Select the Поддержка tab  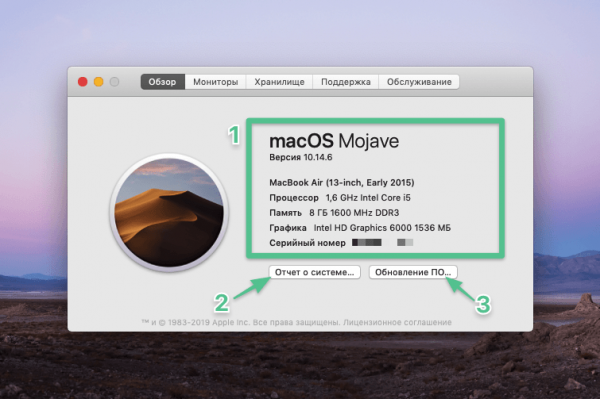click(346, 82)
